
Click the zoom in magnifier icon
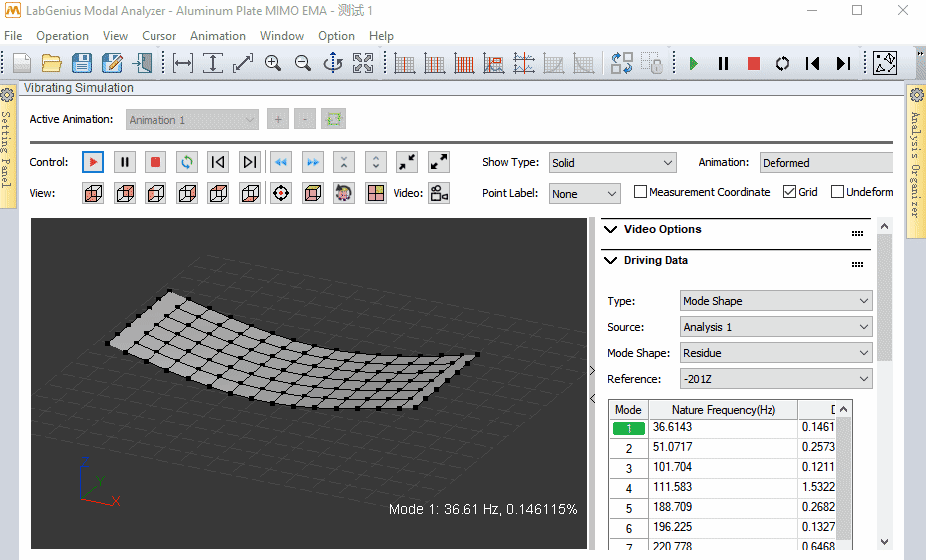click(273, 63)
